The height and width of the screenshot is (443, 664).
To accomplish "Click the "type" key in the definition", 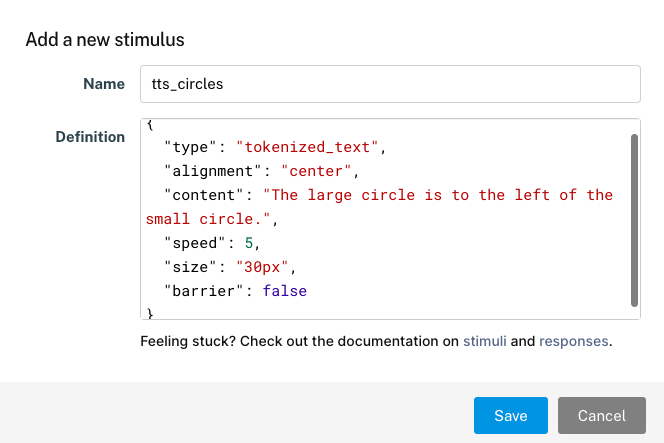I will click(191, 147).
